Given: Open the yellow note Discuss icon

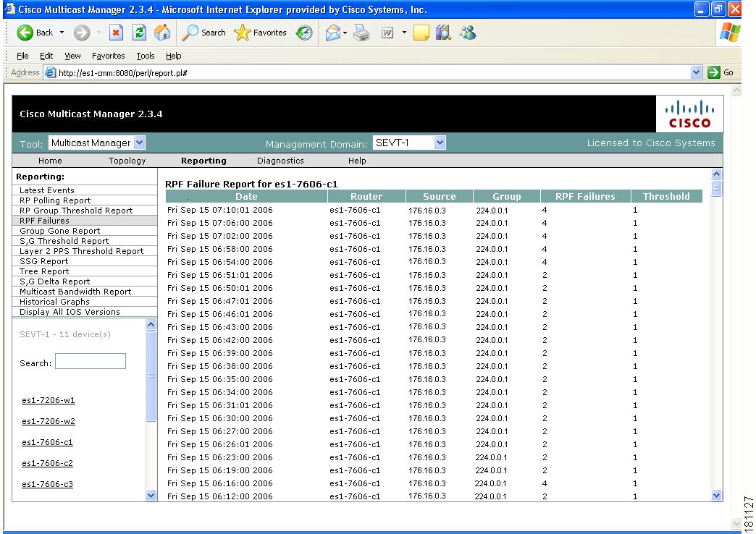Looking at the screenshot, I should [x=421, y=33].
